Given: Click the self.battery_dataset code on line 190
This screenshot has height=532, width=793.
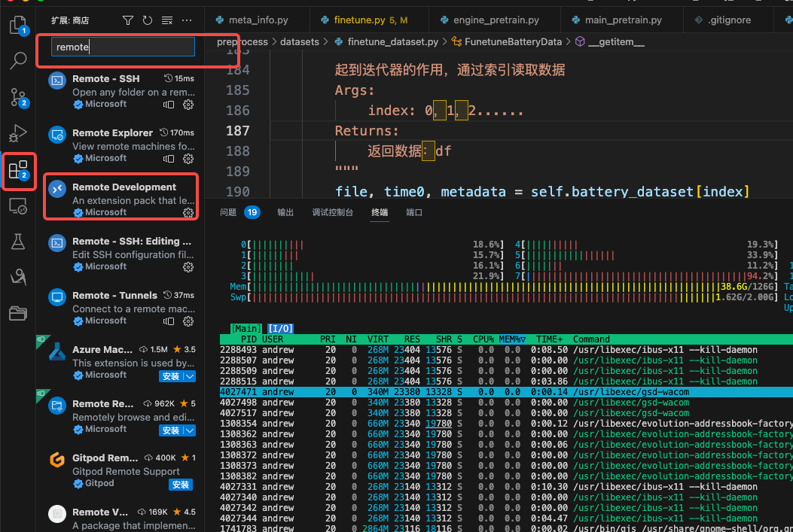Looking at the screenshot, I should pos(612,191).
